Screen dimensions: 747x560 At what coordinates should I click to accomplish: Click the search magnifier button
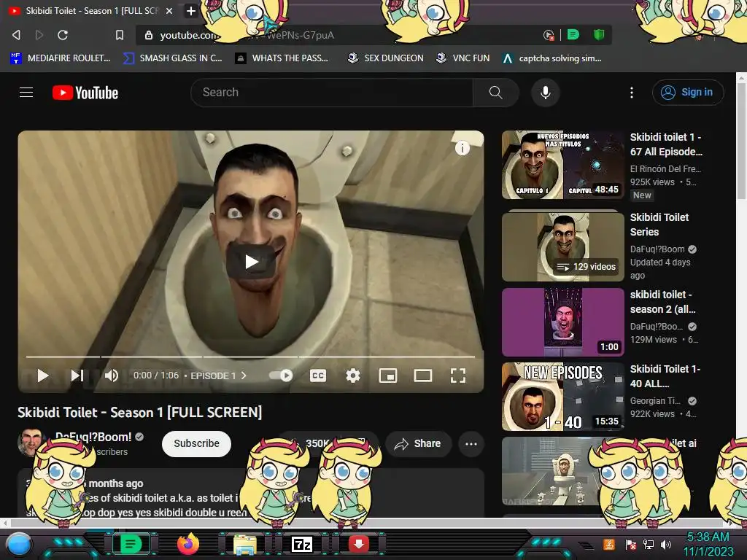tap(495, 93)
